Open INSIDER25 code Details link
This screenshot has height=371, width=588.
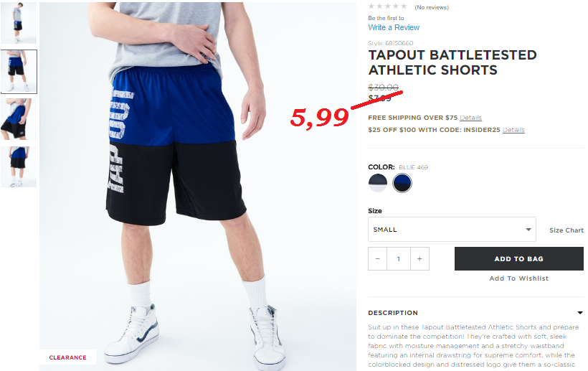(x=513, y=130)
